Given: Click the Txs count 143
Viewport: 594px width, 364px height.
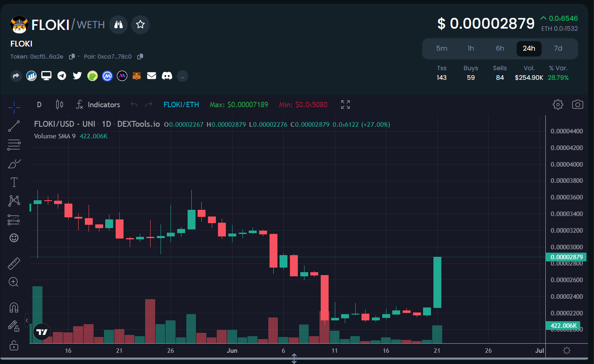Looking at the screenshot, I should click(x=442, y=78).
